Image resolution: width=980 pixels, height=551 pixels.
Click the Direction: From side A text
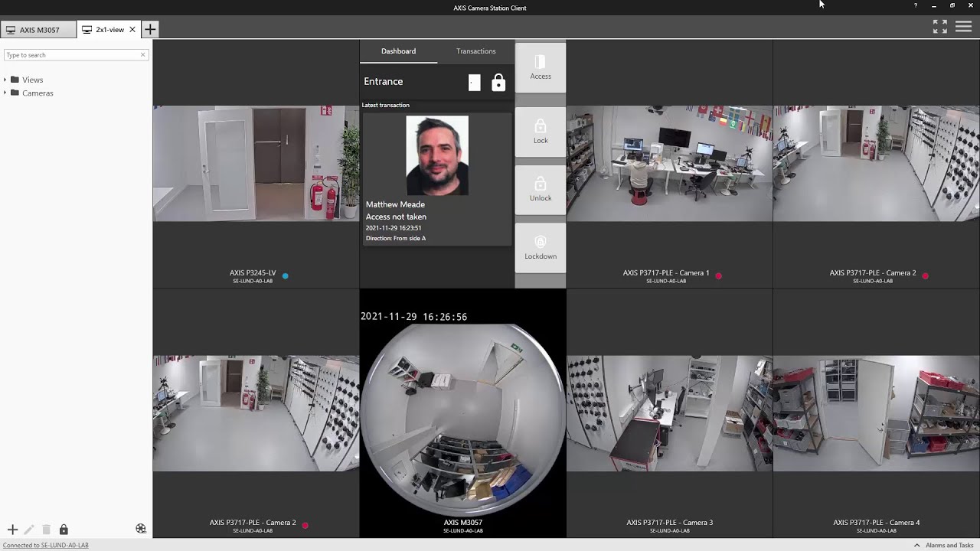click(x=395, y=239)
